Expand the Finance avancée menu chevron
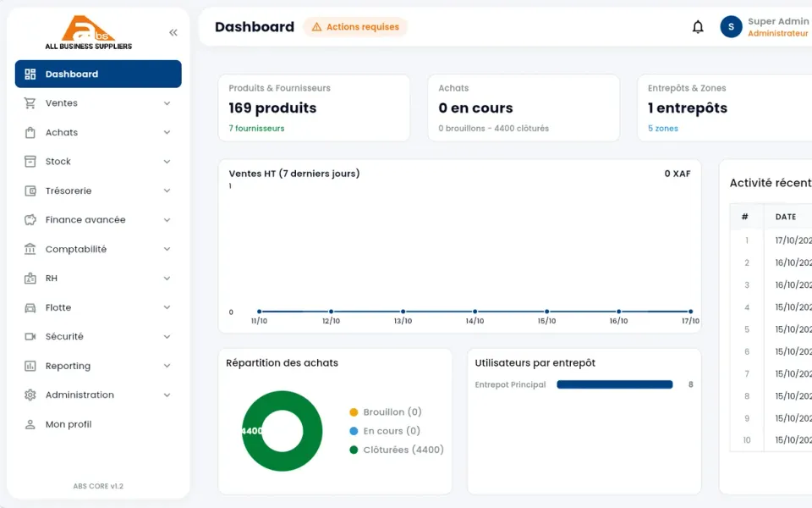The width and height of the screenshot is (812, 508). point(167,220)
